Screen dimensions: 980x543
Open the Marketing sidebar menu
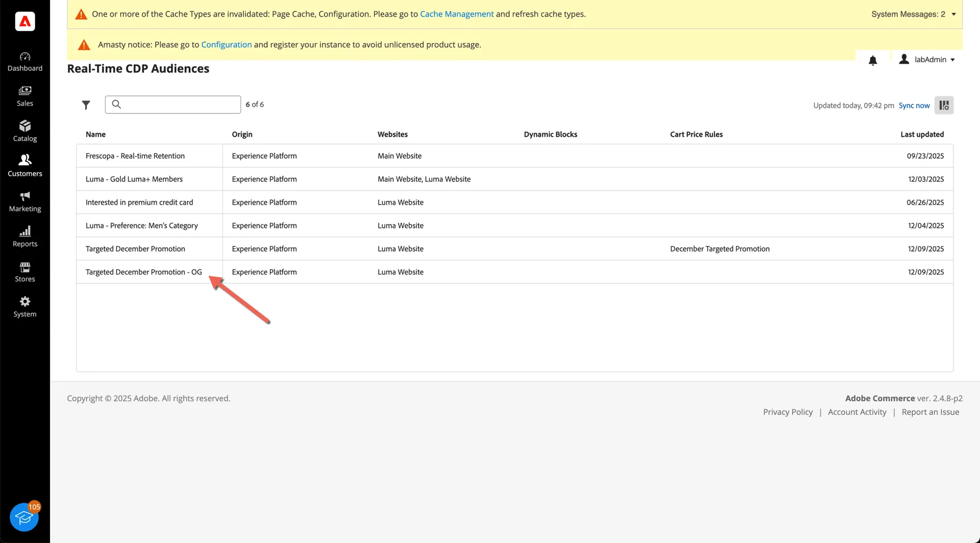[25, 202]
